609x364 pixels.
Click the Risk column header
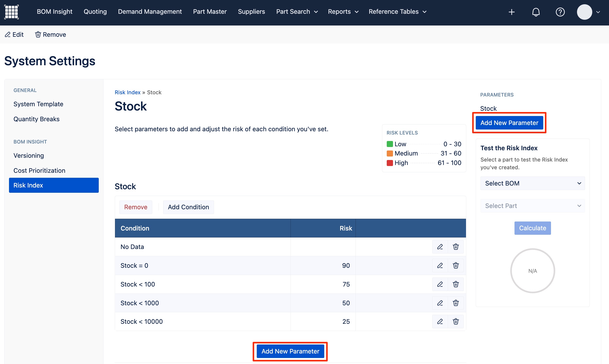(x=323, y=228)
